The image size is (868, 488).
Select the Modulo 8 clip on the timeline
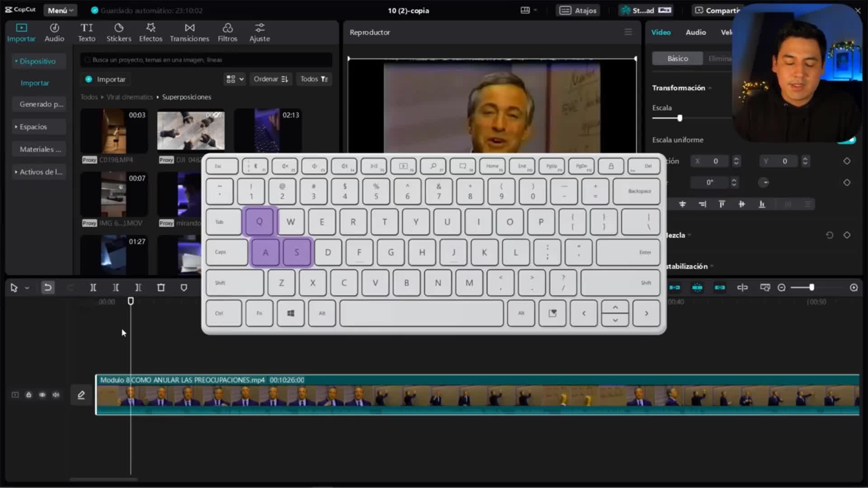click(x=477, y=395)
